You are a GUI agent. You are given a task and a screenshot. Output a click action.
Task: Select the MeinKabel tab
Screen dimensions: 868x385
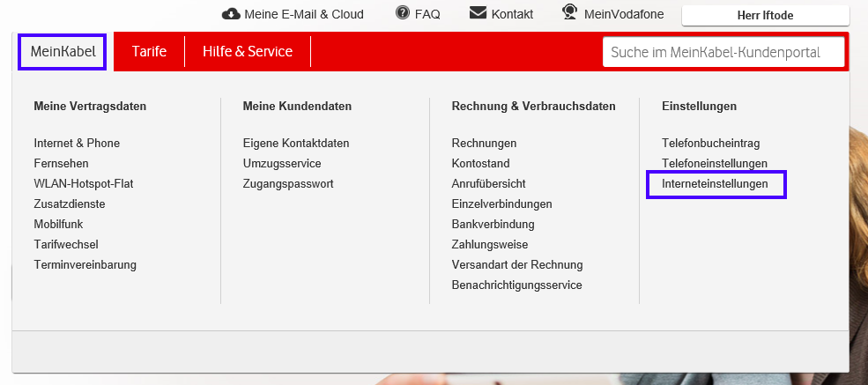[63, 51]
